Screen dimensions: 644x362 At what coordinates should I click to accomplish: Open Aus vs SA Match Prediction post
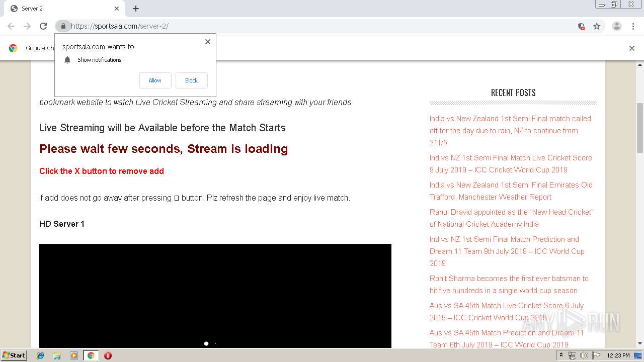507,339
